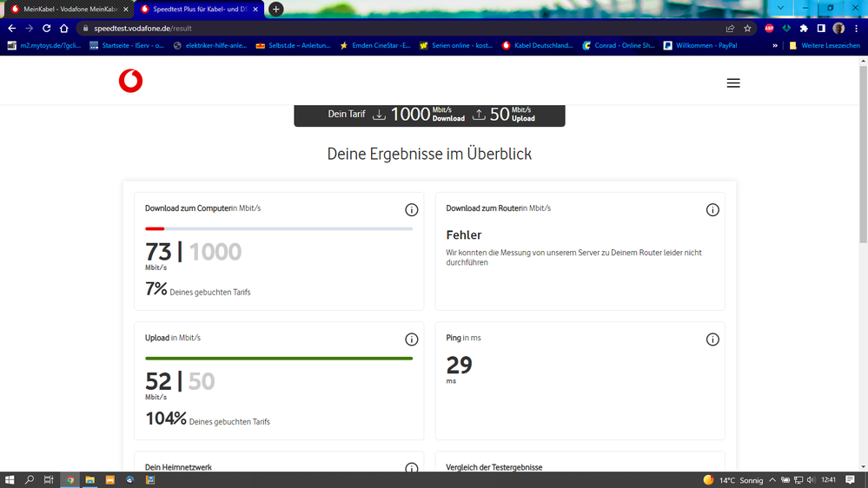The height and width of the screenshot is (488, 868).
Task: Open the network icon in tray
Action: click(798, 479)
